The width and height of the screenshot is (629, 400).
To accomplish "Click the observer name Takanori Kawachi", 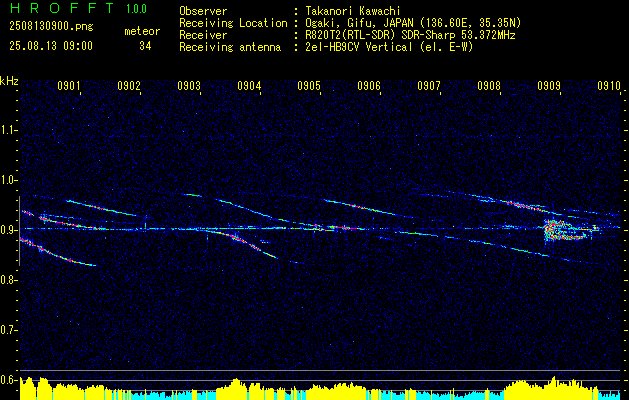I will pyautogui.click(x=351, y=11).
